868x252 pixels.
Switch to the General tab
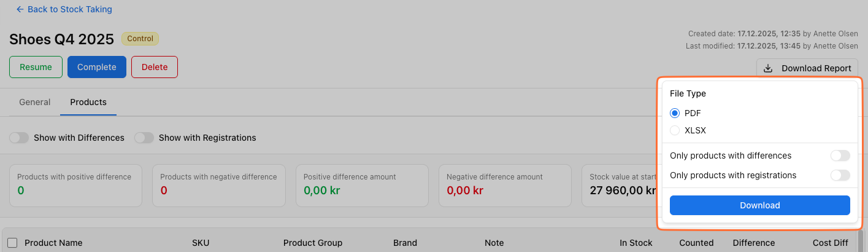tap(35, 102)
